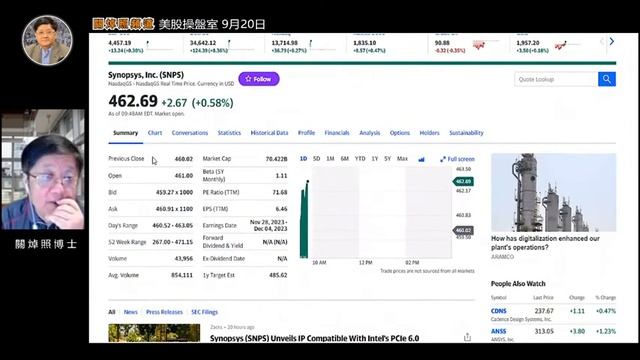
Task: Open the Profile tab
Action: pyautogui.click(x=306, y=133)
